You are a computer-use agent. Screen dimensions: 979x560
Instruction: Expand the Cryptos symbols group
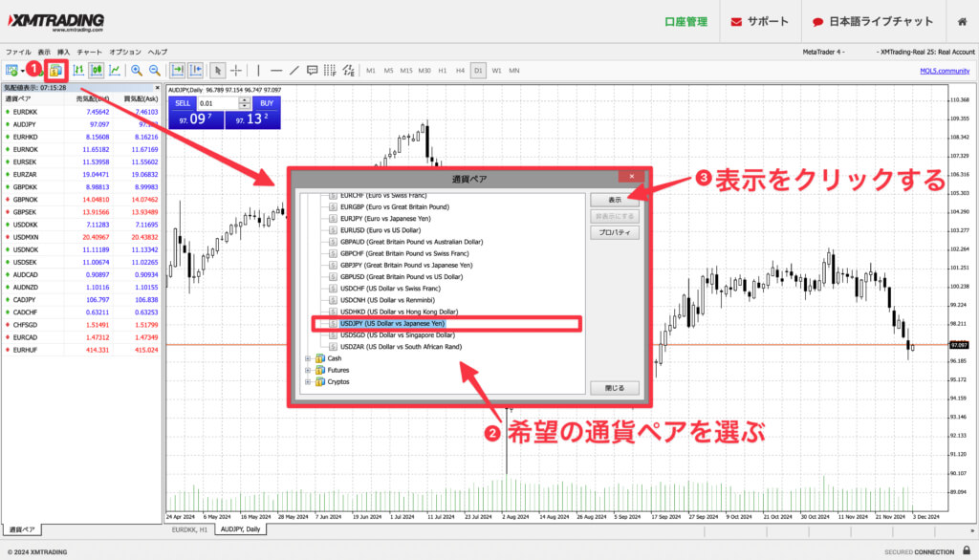click(309, 381)
